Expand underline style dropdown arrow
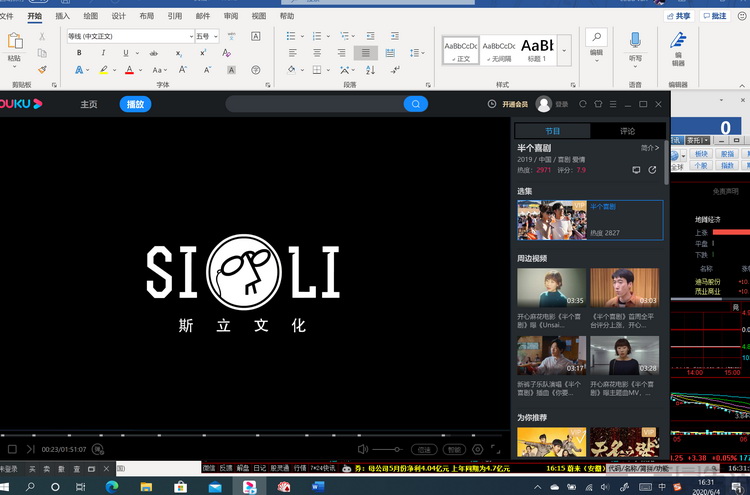 coord(137,53)
